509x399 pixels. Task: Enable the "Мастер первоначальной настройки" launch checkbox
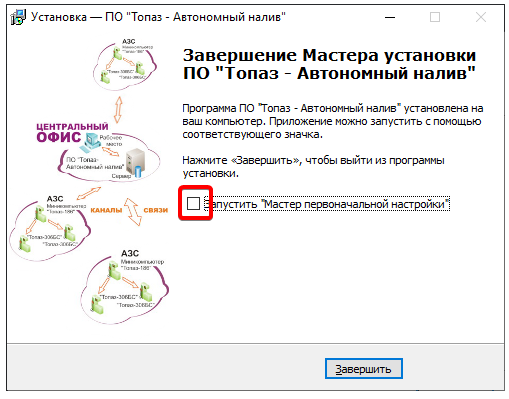tap(193, 203)
